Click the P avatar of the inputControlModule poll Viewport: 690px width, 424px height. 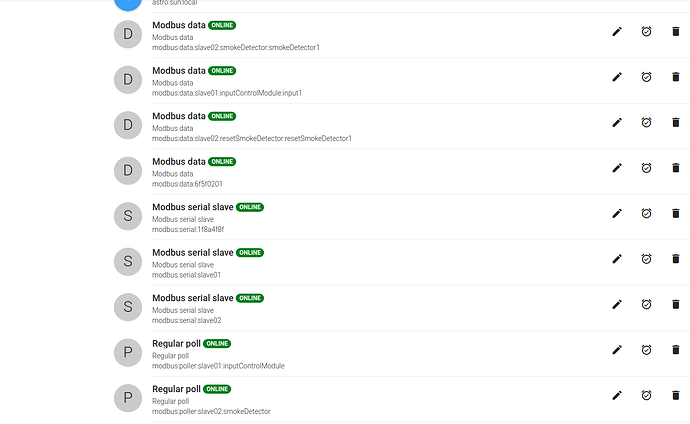pyautogui.click(x=128, y=352)
